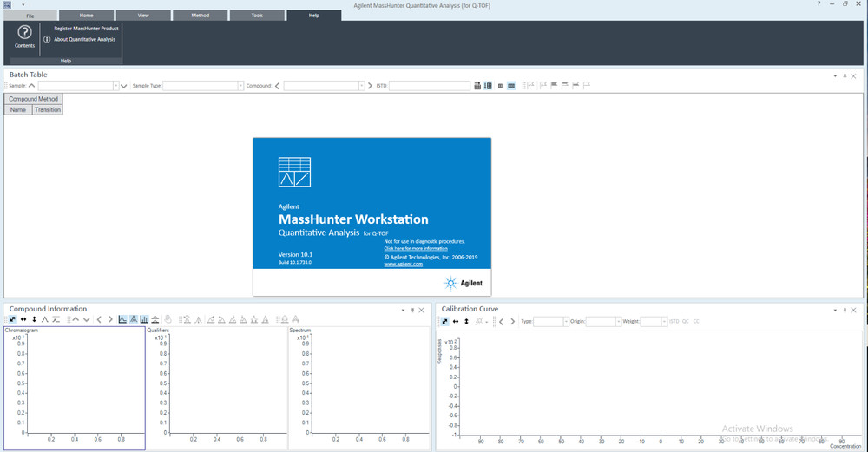This screenshot has width=868, height=452.
Task: Close the Compound Information panel
Action: [x=421, y=311]
